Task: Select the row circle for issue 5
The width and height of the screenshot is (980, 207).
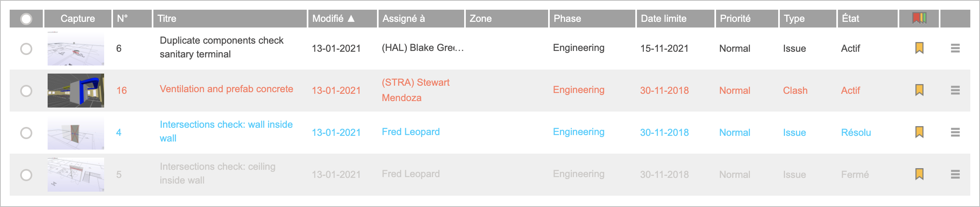Action: pyautogui.click(x=26, y=175)
